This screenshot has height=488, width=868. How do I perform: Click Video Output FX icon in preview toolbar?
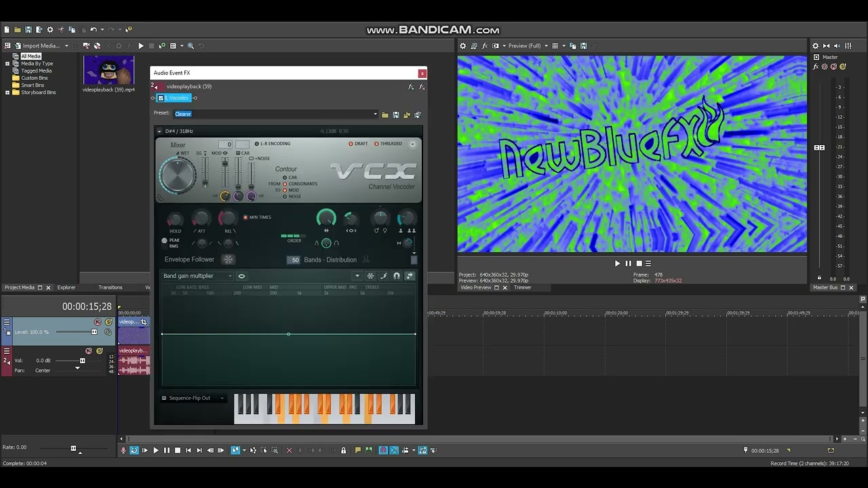pos(485,46)
